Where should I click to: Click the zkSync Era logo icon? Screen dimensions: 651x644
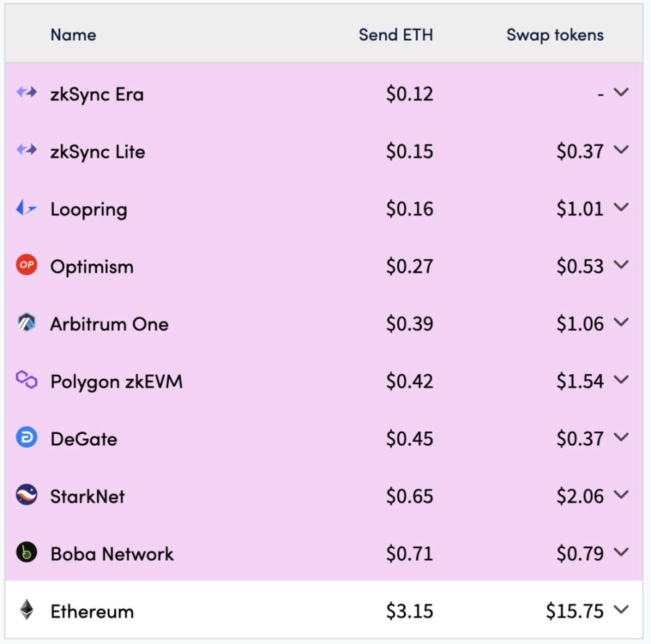[x=27, y=92]
